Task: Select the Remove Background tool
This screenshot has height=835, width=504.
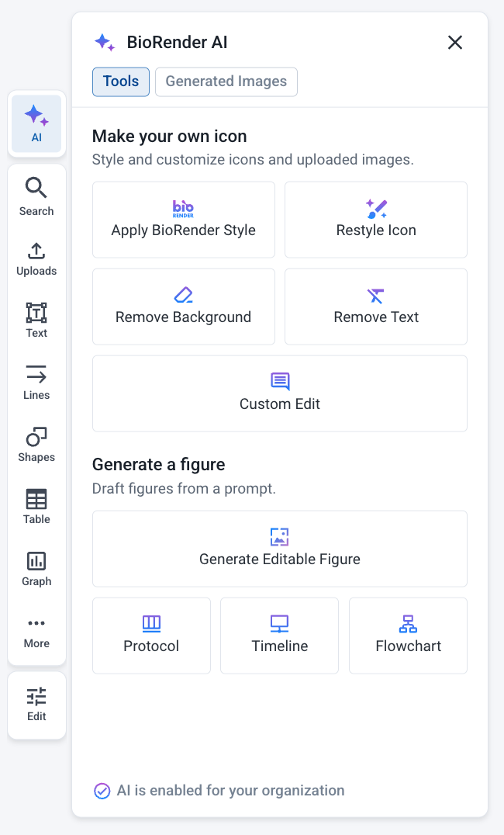Action: coord(184,307)
